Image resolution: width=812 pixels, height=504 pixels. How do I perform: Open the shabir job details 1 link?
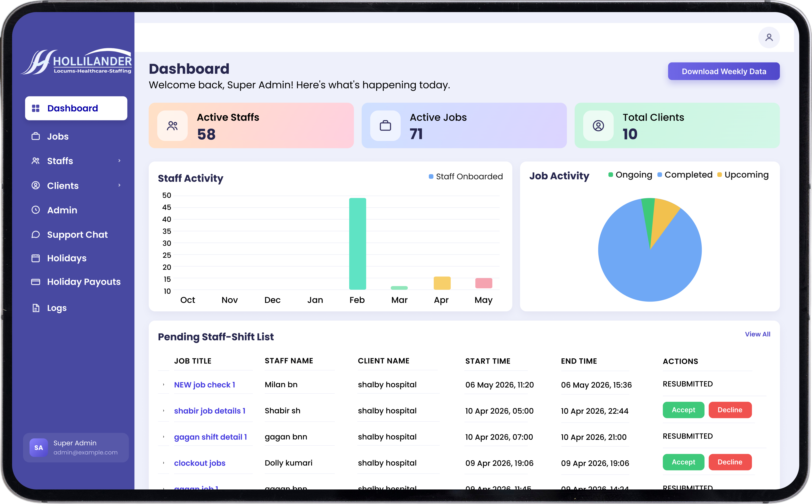pyautogui.click(x=210, y=411)
